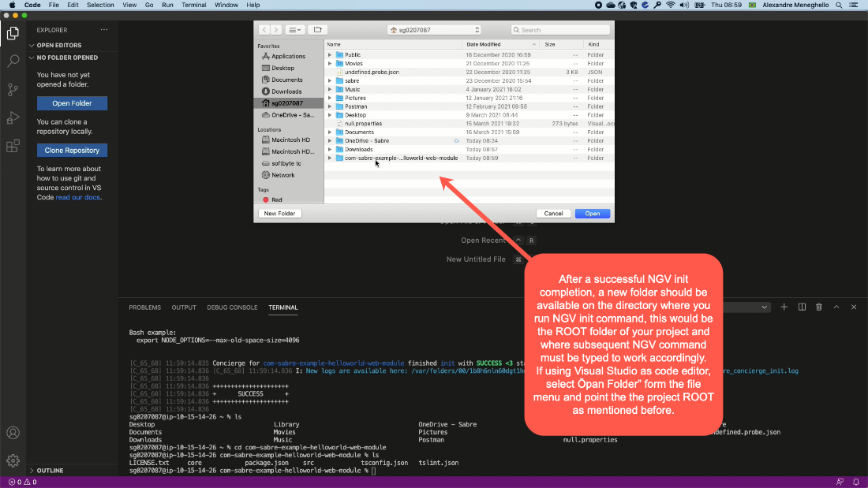The width and height of the screenshot is (868, 488).
Task: Open the Apple menu
Action: 12,5
